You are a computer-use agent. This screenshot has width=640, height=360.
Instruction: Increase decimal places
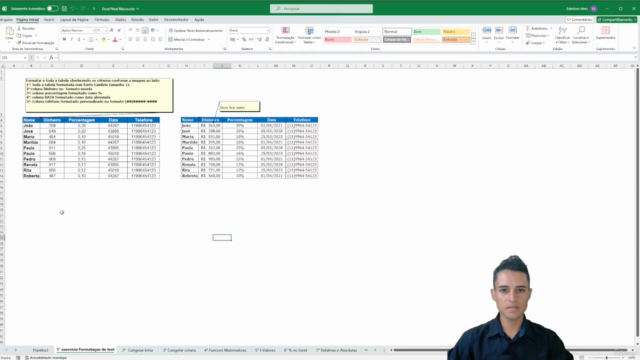coord(260,40)
